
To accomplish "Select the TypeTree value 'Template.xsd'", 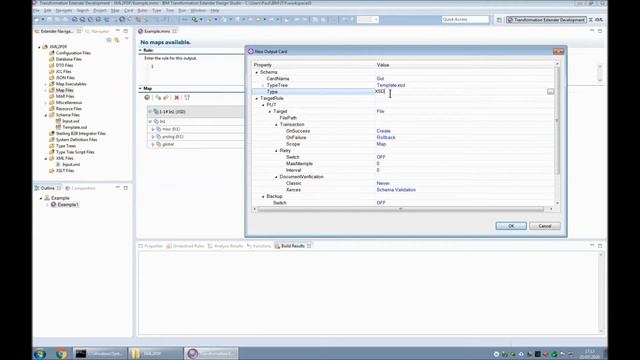I will (x=391, y=85).
